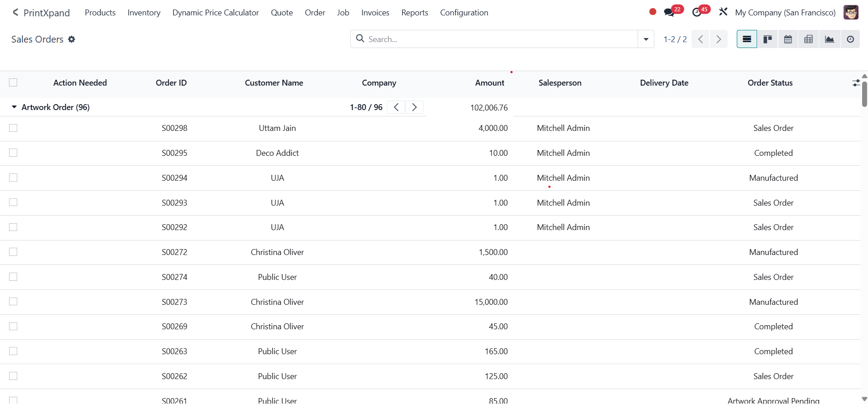The height and width of the screenshot is (404, 868).
Task: Open the Order menu
Action: point(315,13)
